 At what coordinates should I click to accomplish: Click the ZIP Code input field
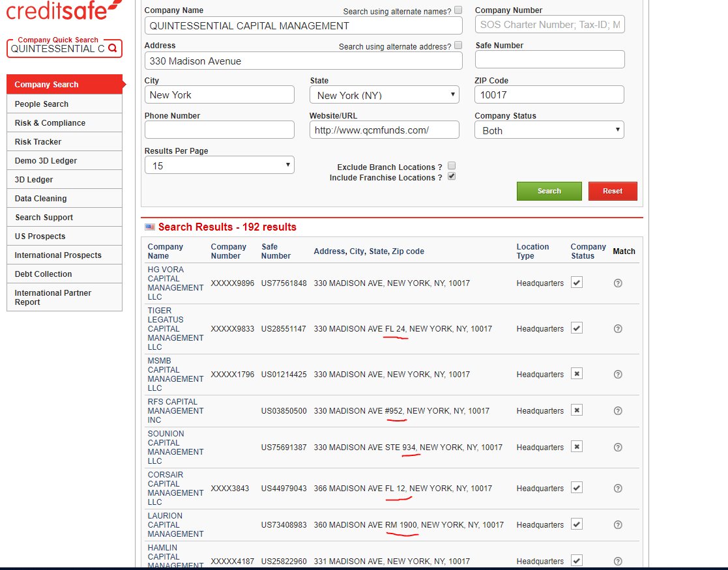pyautogui.click(x=549, y=94)
